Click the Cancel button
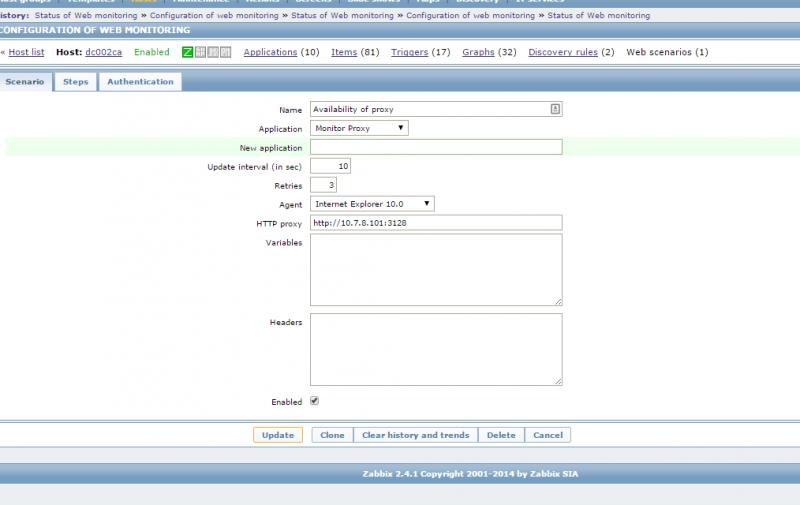The height and width of the screenshot is (505, 800). (x=548, y=435)
